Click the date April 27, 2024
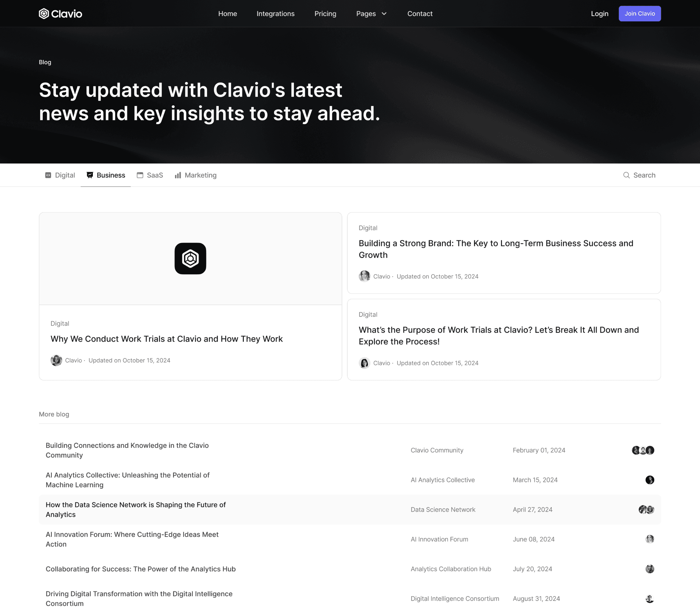700x615 pixels. [x=533, y=510]
